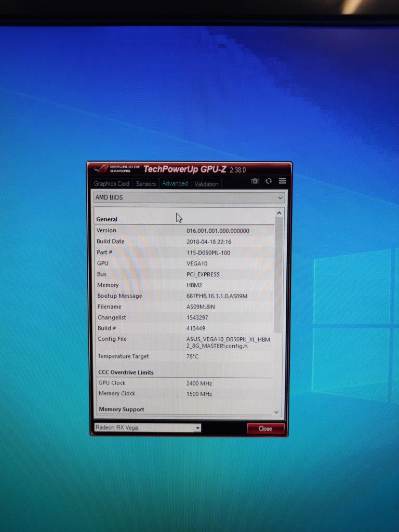399x532 pixels.
Task: Click the GPU Clock overdrive limit row
Action: click(x=184, y=383)
